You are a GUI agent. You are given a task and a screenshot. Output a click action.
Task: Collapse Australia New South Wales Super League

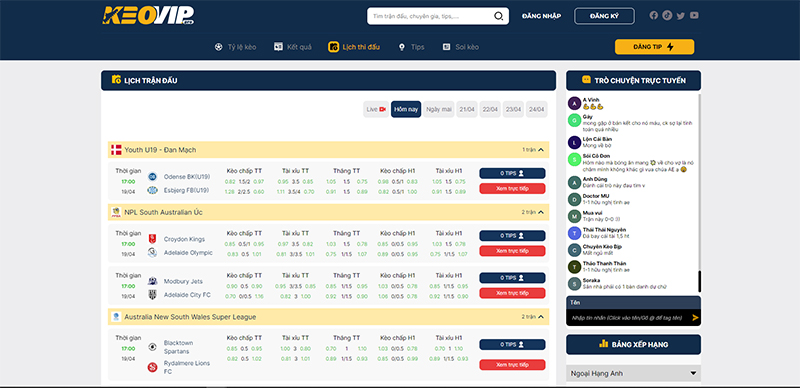point(541,317)
